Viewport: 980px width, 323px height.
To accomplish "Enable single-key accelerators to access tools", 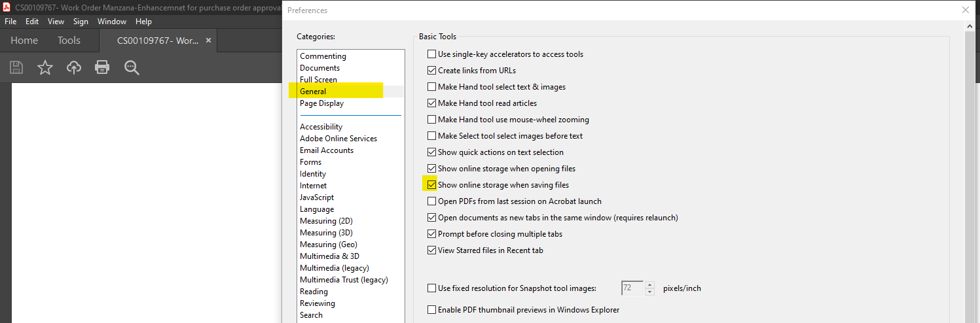I will (x=431, y=54).
